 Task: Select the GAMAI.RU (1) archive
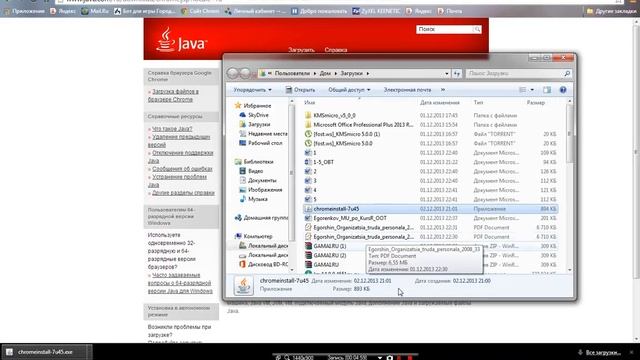[x=329, y=246]
